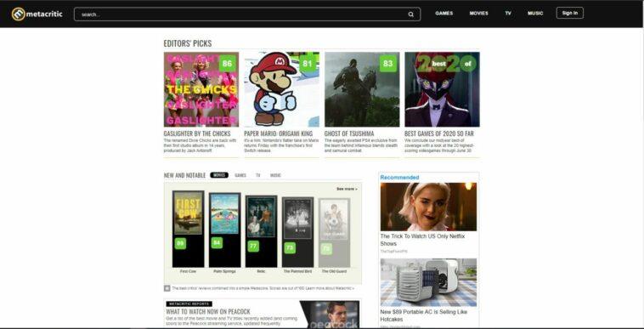The width and height of the screenshot is (644, 329).
Task: Open the Music menu
Action: tap(535, 13)
